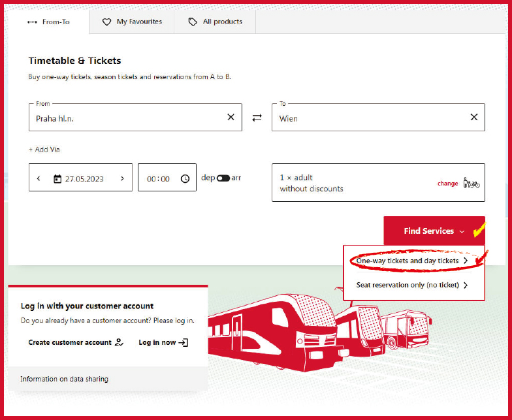This screenshot has width=512, height=420.
Task: Open calendar icon next to 27.05.2023
Action: (x=57, y=179)
